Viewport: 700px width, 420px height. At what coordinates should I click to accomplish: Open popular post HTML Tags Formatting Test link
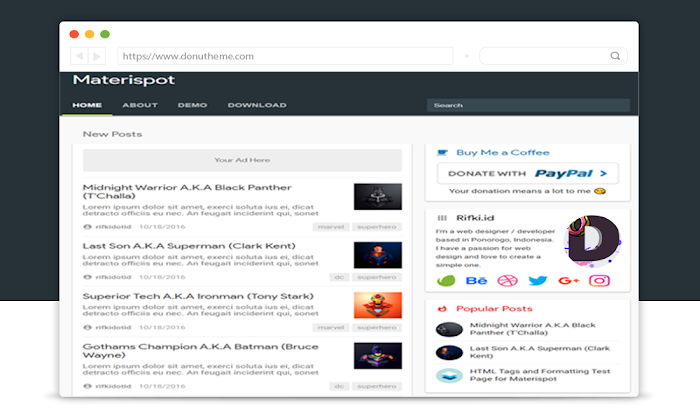(540, 375)
